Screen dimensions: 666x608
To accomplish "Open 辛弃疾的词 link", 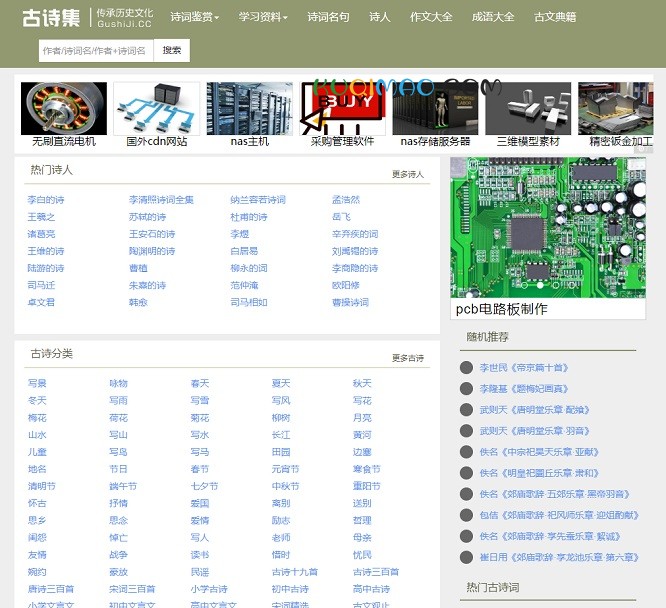I will point(355,234).
